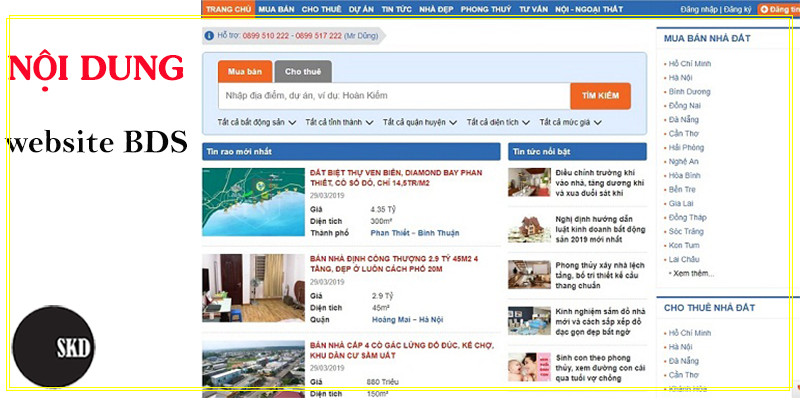Expand Tất cả mức giá dropdown
This screenshot has height=398, width=800.
tap(570, 122)
